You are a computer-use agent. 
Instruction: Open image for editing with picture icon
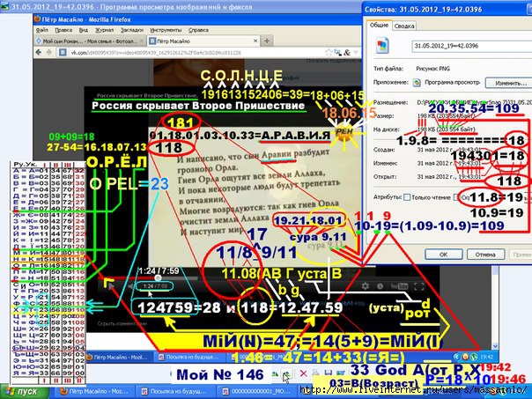[x=341, y=373]
